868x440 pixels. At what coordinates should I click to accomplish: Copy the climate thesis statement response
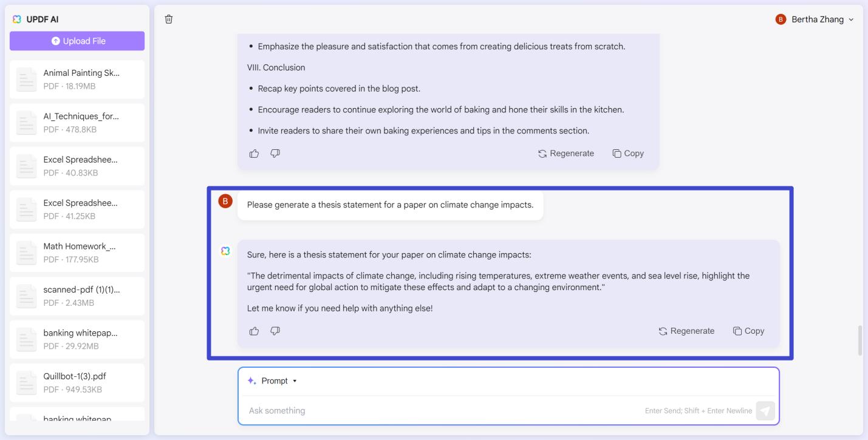748,331
